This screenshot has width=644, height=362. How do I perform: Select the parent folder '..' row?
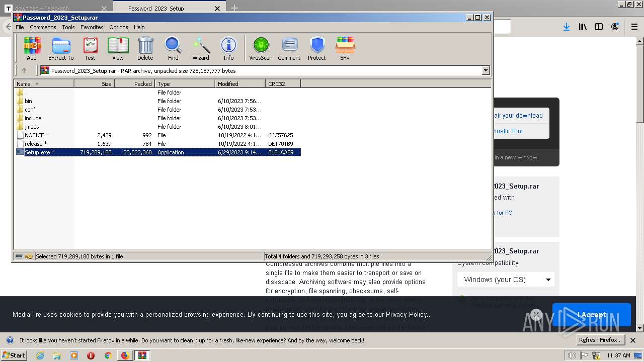pyautogui.click(x=157, y=93)
